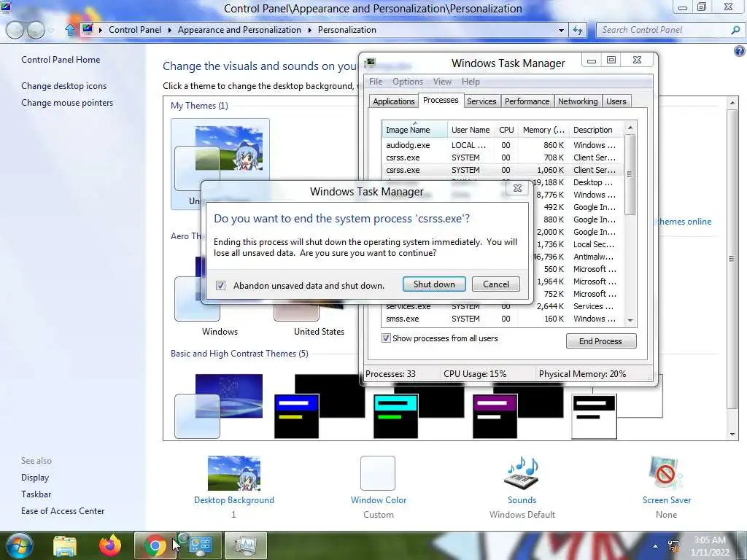Click the Task Manager title bar icon
Screen dimensions: 747x560
(x=370, y=63)
